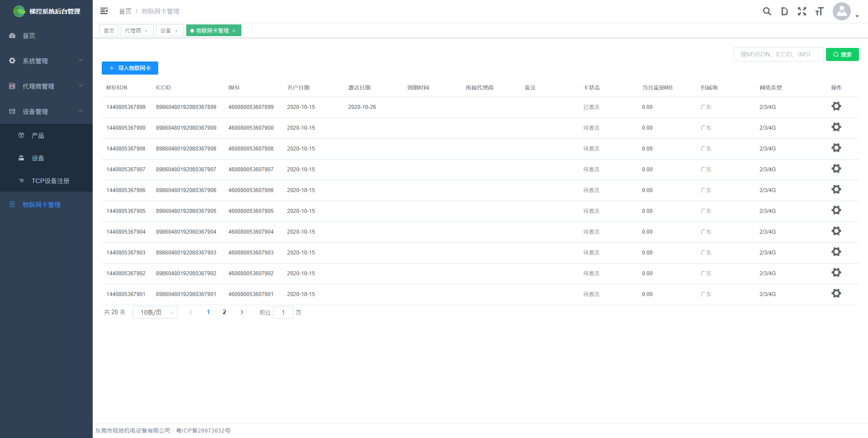Click the gear icon for MSISDN 1440805367902
Viewport: 868px width, 438px height.
pyautogui.click(x=836, y=273)
